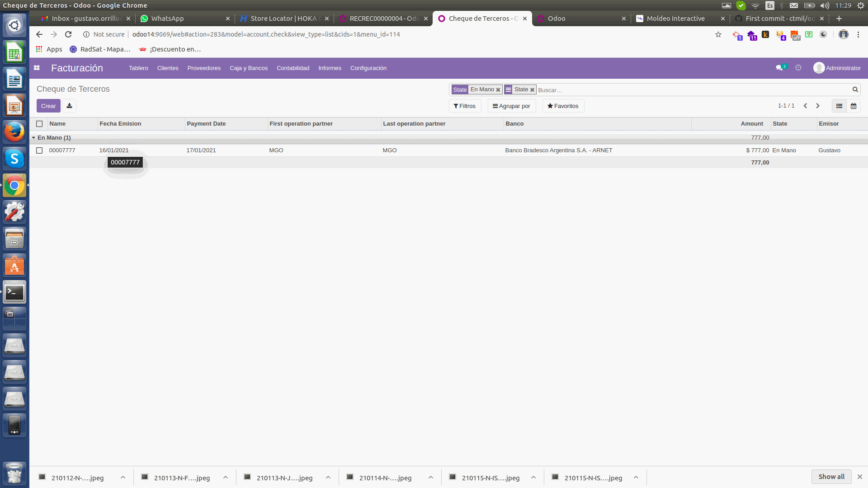The width and height of the screenshot is (868, 488).
Task: Switch to Moldeo Interactive tab
Action: [x=679, y=19]
